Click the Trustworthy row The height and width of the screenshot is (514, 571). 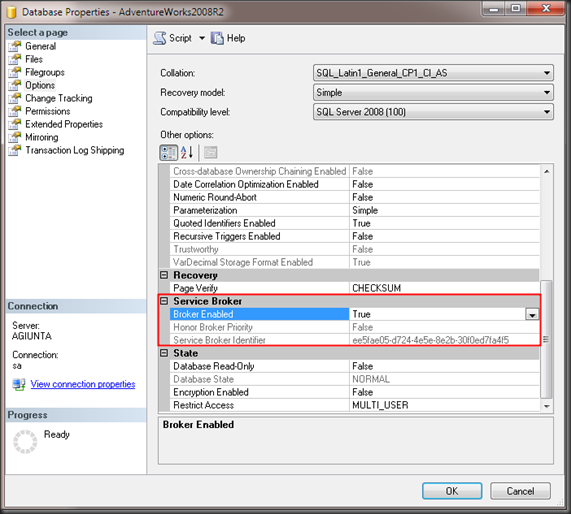coord(354,249)
